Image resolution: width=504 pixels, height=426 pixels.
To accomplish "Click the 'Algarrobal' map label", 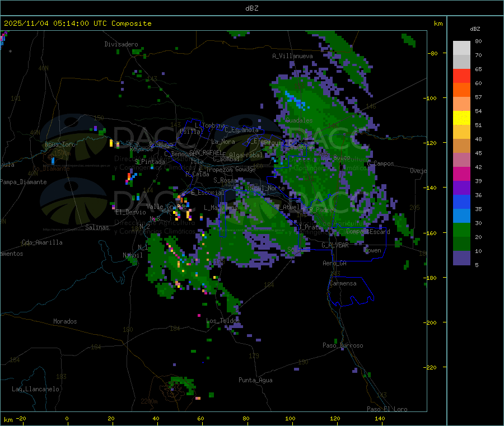I will point(246,155).
